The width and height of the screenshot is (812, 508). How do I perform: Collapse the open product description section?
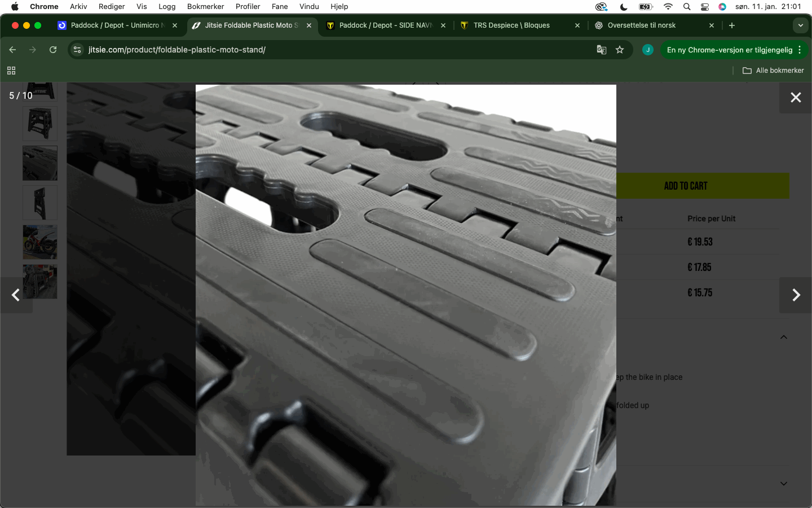tap(783, 337)
